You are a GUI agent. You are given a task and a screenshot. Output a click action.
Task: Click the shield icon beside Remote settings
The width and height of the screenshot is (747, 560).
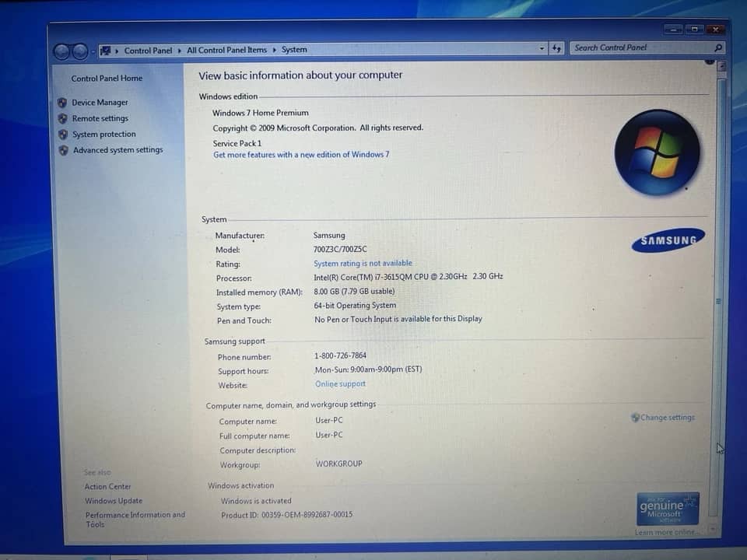63,118
